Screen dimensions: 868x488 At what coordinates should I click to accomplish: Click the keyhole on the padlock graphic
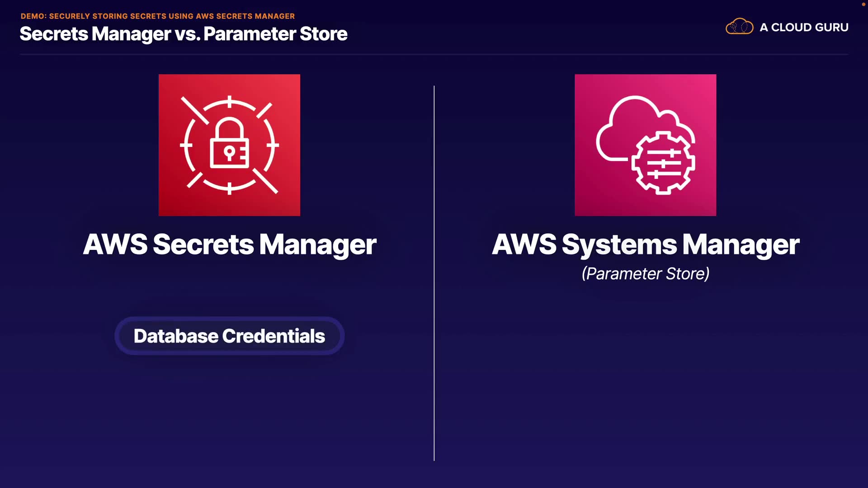point(229,153)
